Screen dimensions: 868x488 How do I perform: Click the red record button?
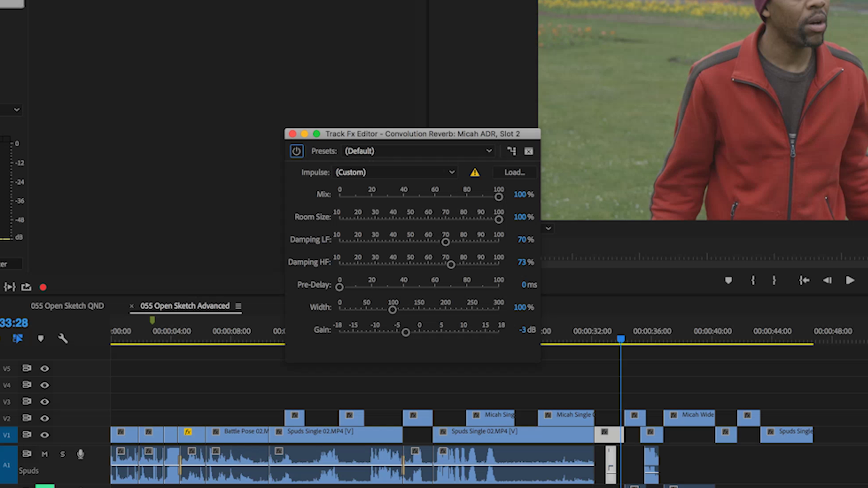pyautogui.click(x=43, y=287)
